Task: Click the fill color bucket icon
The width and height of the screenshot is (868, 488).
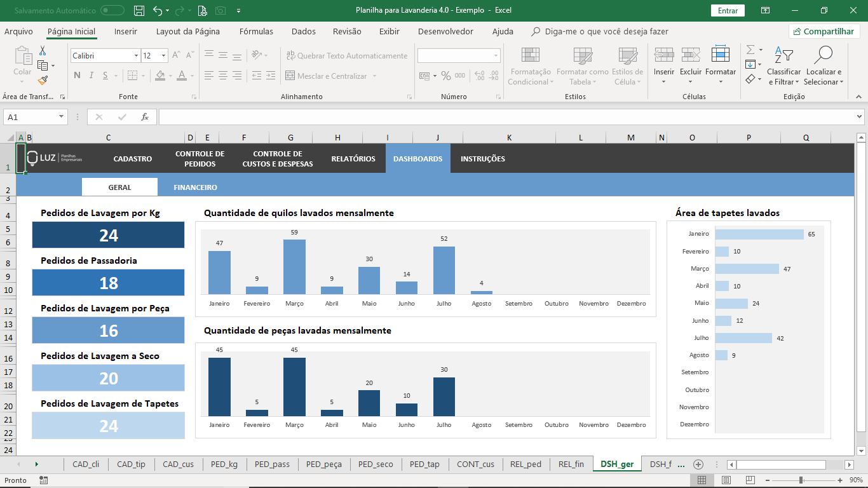Action: (x=159, y=76)
